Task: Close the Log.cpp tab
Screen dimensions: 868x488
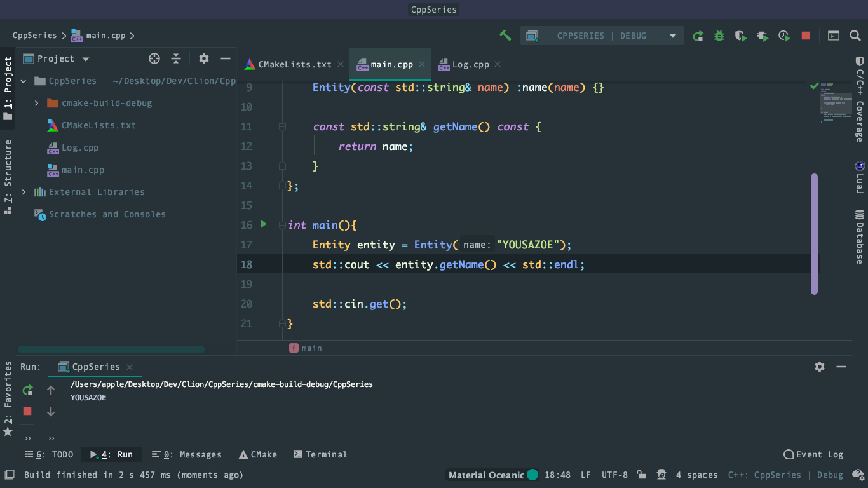Action: (x=498, y=64)
